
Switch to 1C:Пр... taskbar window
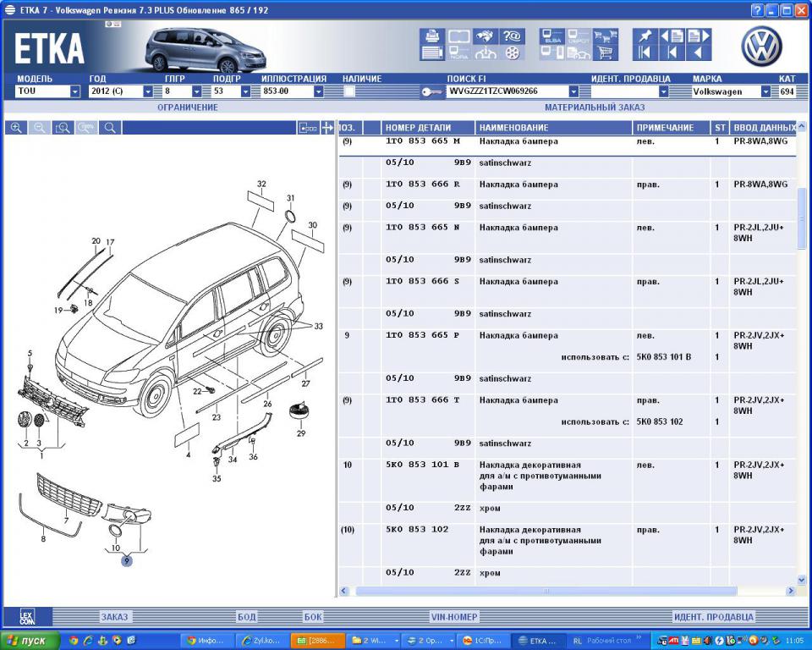(x=483, y=641)
